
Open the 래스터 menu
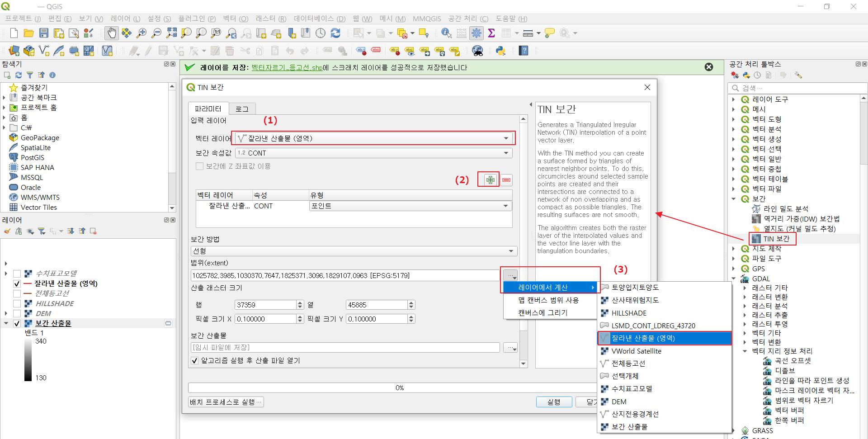tap(271, 19)
